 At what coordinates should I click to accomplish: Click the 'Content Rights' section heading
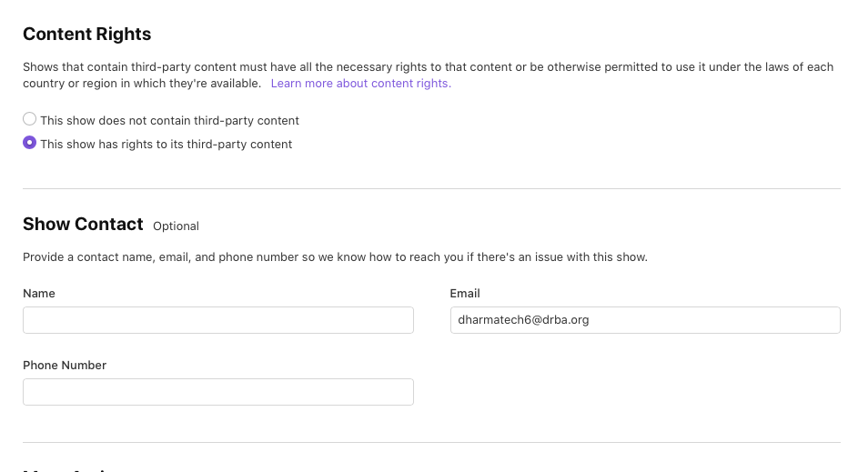pos(87,35)
